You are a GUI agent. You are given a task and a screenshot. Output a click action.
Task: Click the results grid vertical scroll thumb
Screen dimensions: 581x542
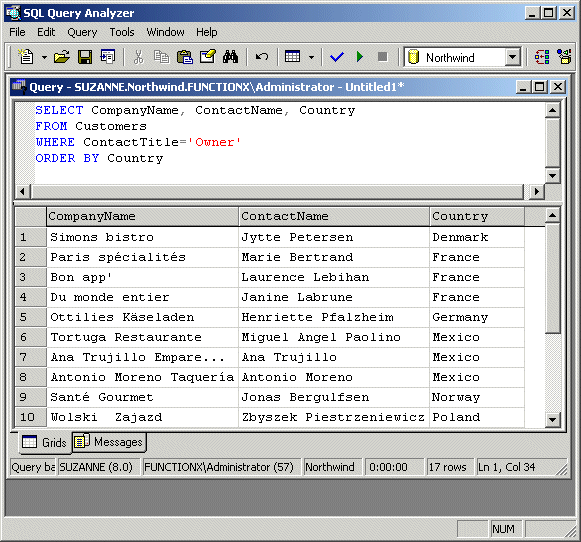point(552,278)
